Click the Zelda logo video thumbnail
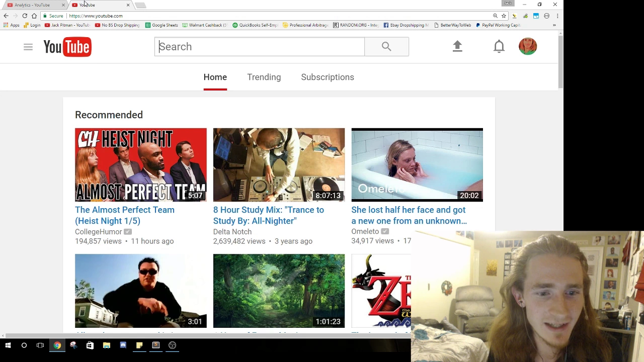 coord(381,291)
